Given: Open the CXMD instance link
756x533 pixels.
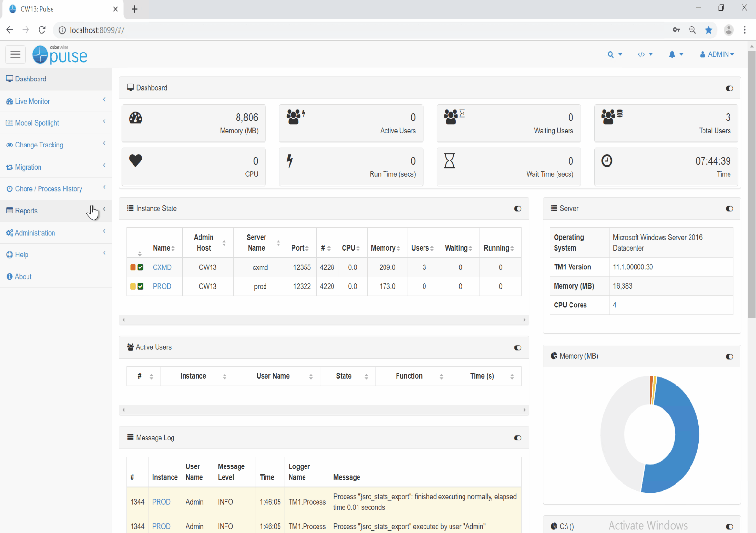Looking at the screenshot, I should [x=162, y=267].
